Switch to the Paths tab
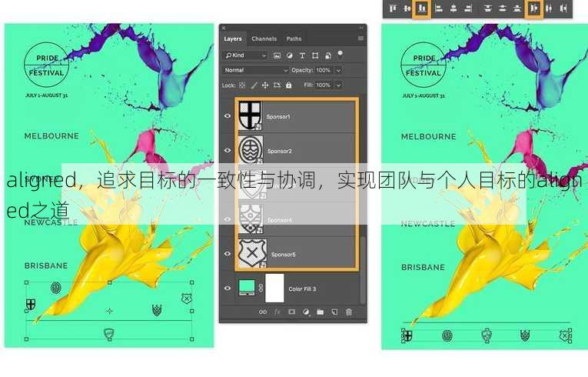This screenshot has height=377, width=588. point(294,38)
